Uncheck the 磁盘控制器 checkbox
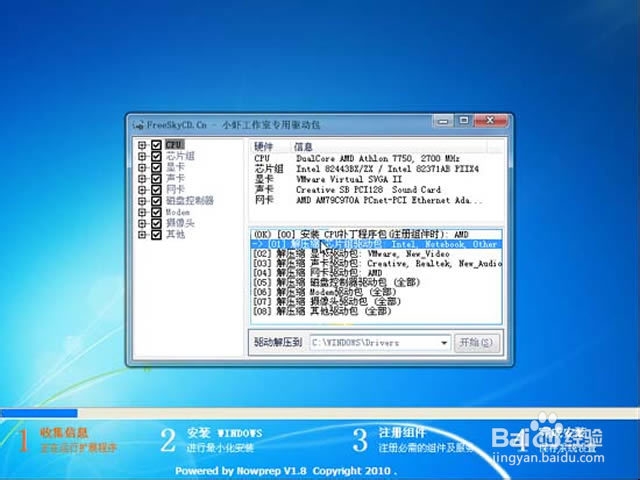640x480 pixels. click(156, 201)
